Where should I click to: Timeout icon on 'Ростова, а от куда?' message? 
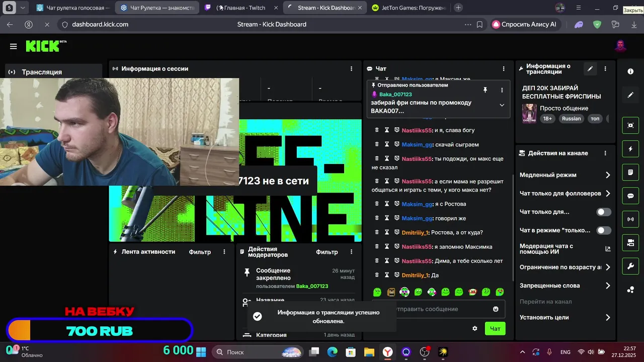point(387,232)
